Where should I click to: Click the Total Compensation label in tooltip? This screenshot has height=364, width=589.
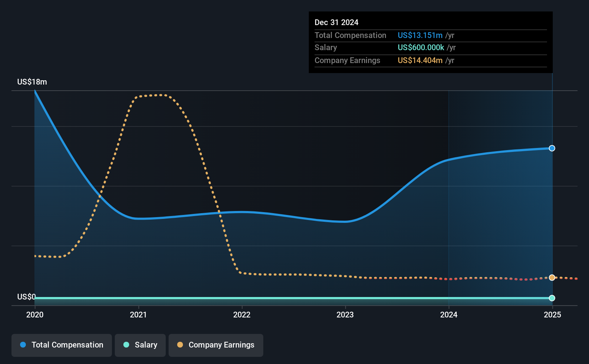click(x=350, y=35)
